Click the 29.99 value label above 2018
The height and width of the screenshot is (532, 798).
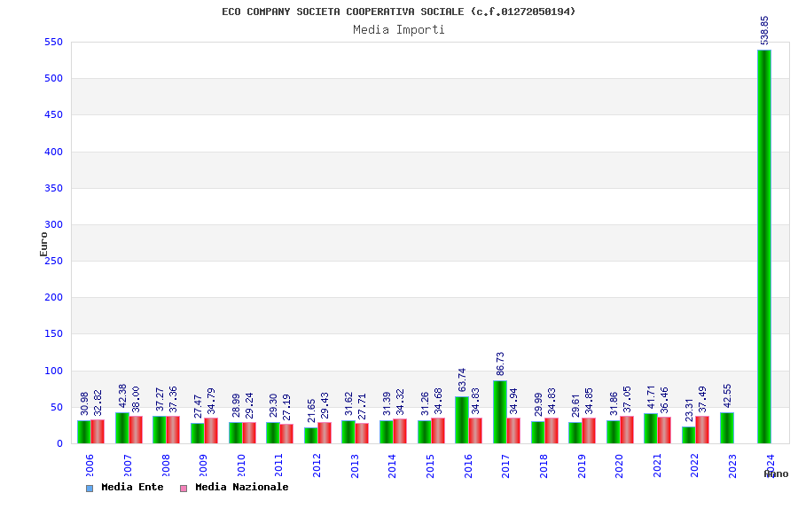pos(538,404)
